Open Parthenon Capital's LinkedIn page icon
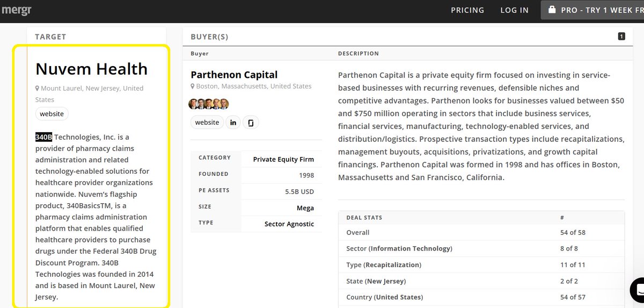Viewport: 644px width, 308px height. tap(233, 123)
